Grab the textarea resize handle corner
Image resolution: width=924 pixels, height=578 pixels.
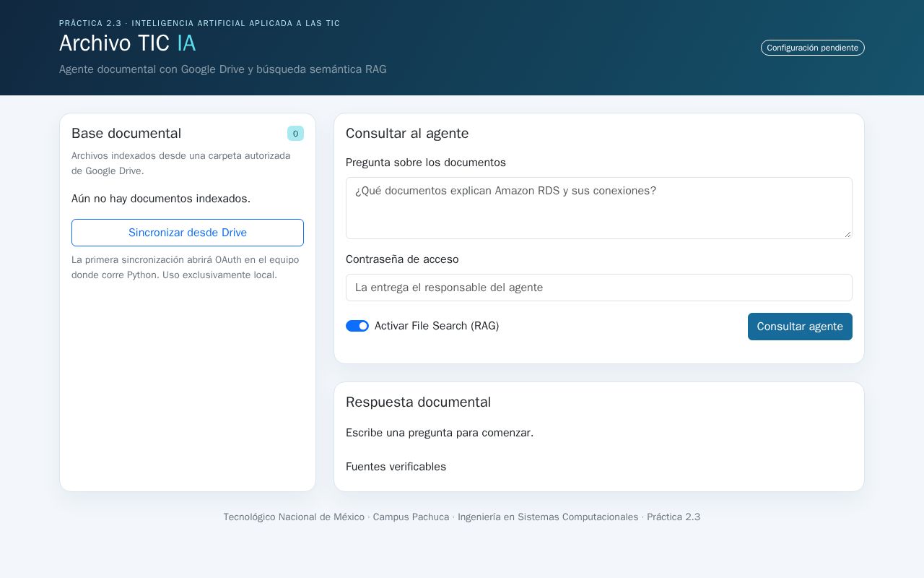pyautogui.click(x=847, y=234)
